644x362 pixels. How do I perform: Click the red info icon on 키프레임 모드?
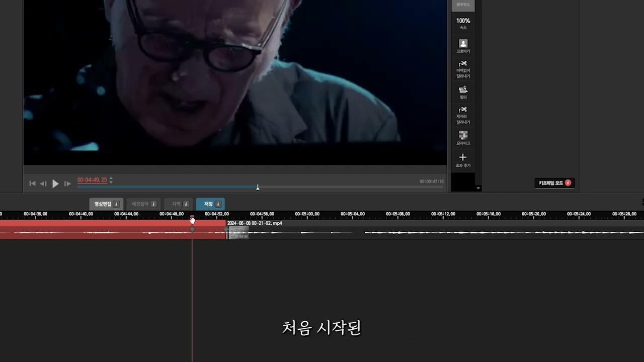[568, 183]
